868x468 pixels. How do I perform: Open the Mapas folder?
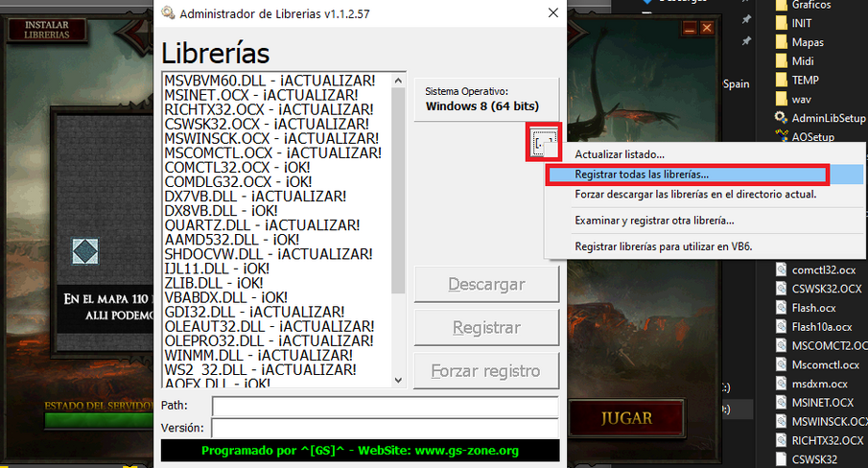(799, 42)
